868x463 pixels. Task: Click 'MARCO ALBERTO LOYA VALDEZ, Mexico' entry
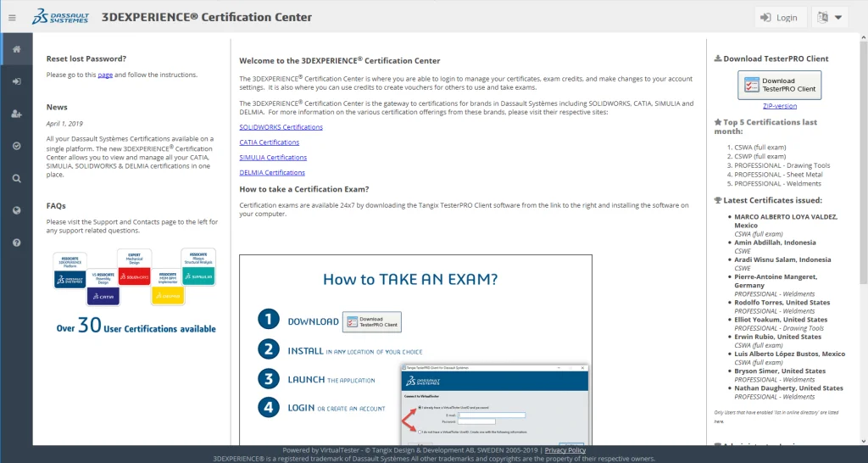coord(786,221)
